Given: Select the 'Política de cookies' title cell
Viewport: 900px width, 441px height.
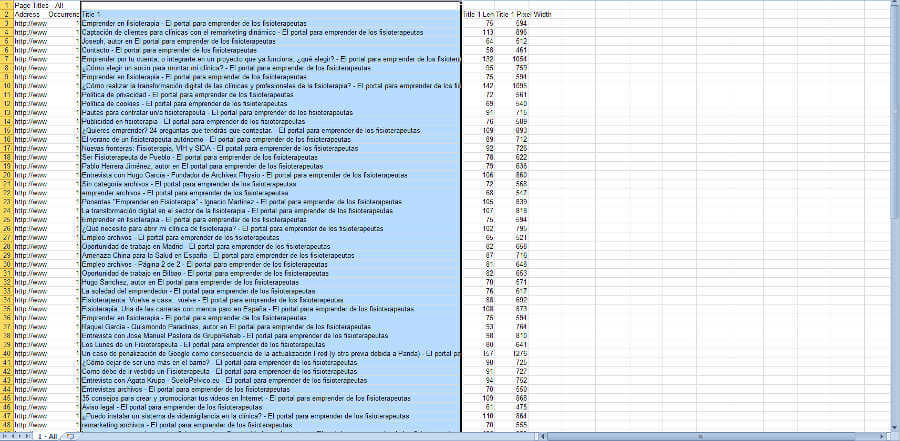Looking at the screenshot, I should coord(270,103).
